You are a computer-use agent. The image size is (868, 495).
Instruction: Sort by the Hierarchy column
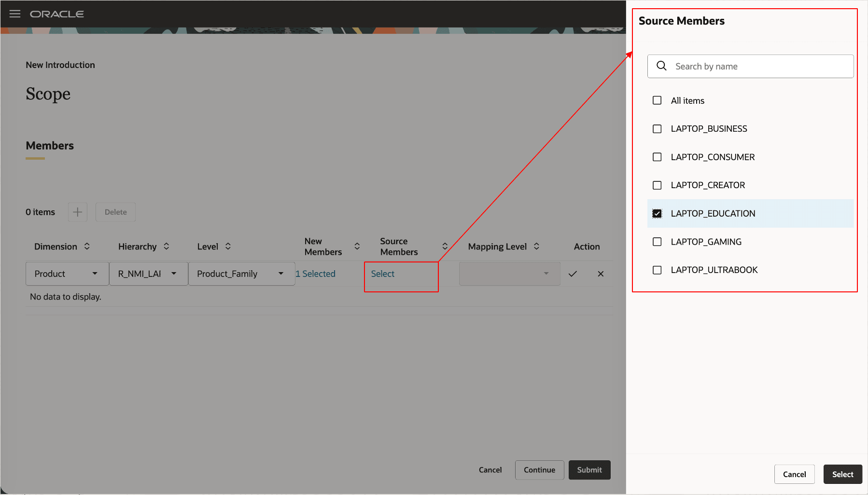pos(167,246)
